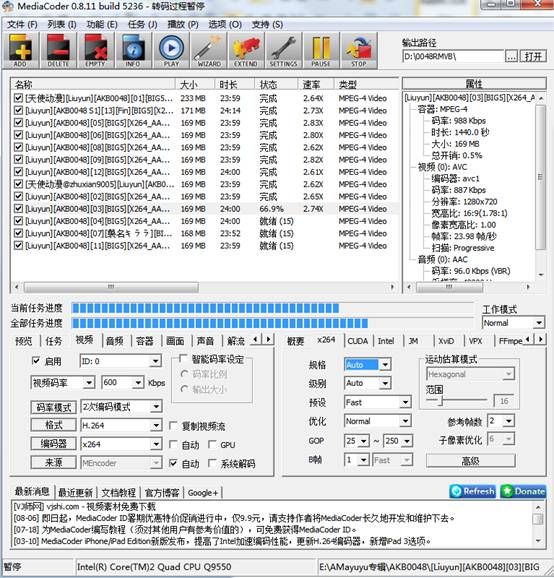The height and width of the screenshot is (578, 554).
Task: Launch the WIZARD toolbar icon
Action: tap(209, 50)
